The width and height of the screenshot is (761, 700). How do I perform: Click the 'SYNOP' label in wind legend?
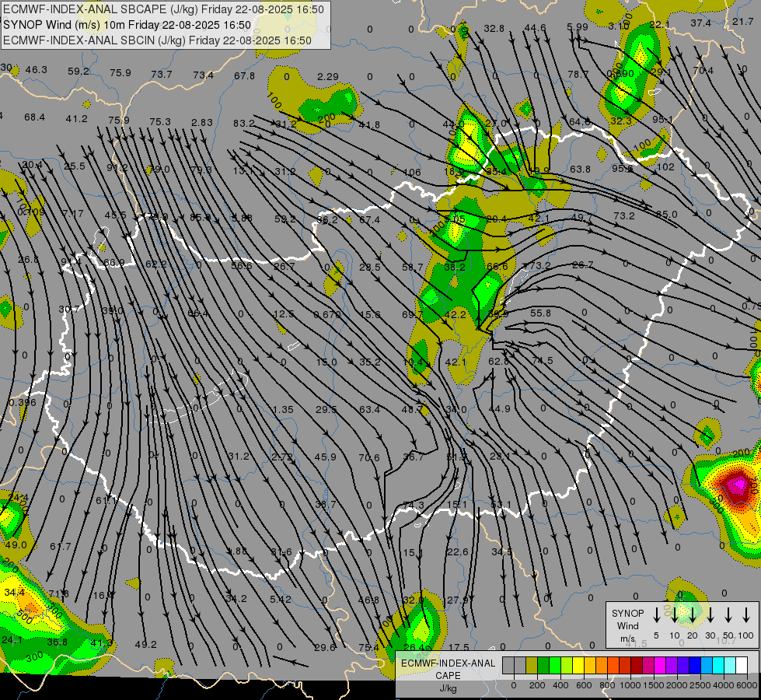pos(627,614)
